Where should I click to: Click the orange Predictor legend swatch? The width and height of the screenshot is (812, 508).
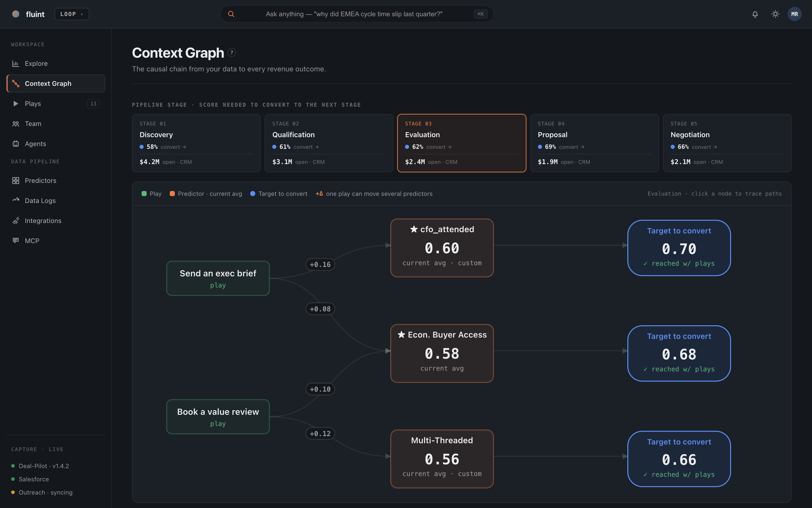click(x=172, y=194)
